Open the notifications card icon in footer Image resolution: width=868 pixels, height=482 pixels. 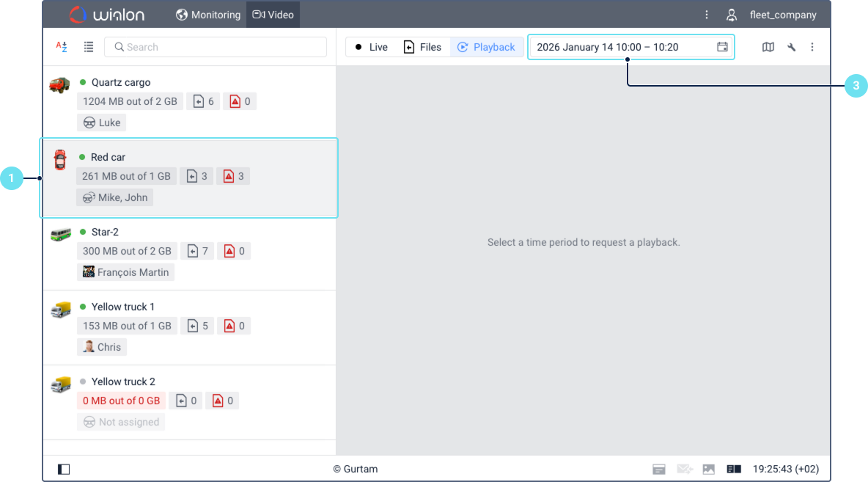[659, 469]
